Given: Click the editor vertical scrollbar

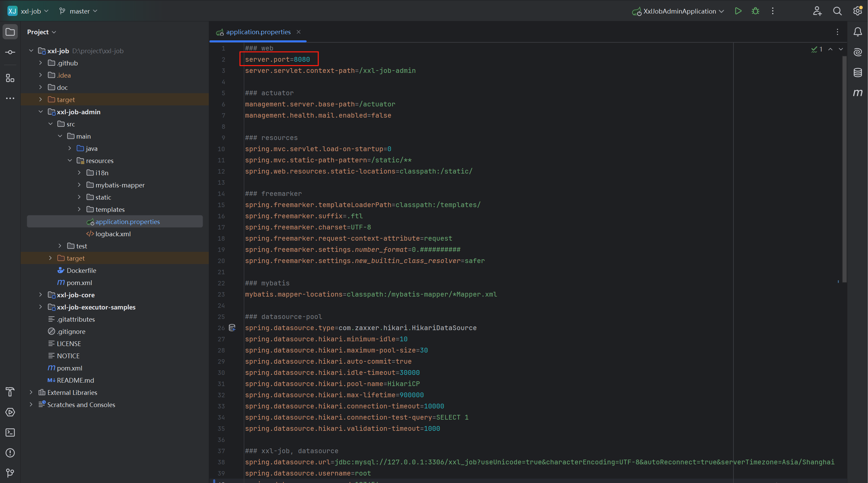Looking at the screenshot, I should (x=844, y=169).
